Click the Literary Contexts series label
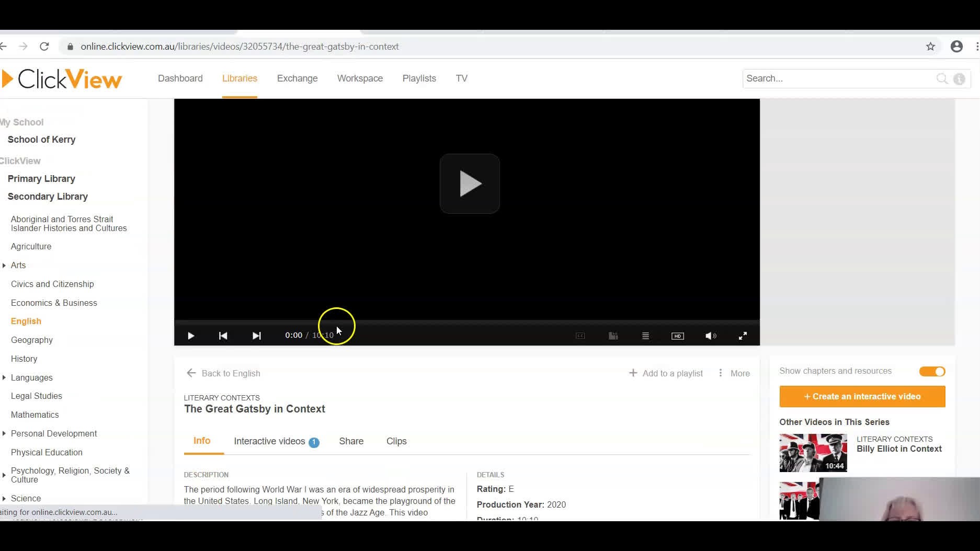The height and width of the screenshot is (551, 980). (222, 398)
